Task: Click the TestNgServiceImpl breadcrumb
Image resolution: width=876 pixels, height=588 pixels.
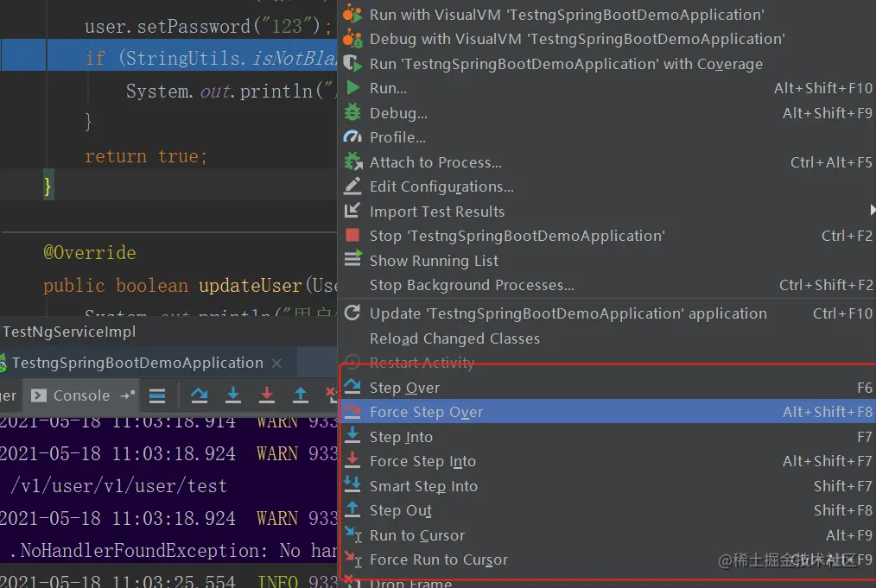Action: point(69,332)
